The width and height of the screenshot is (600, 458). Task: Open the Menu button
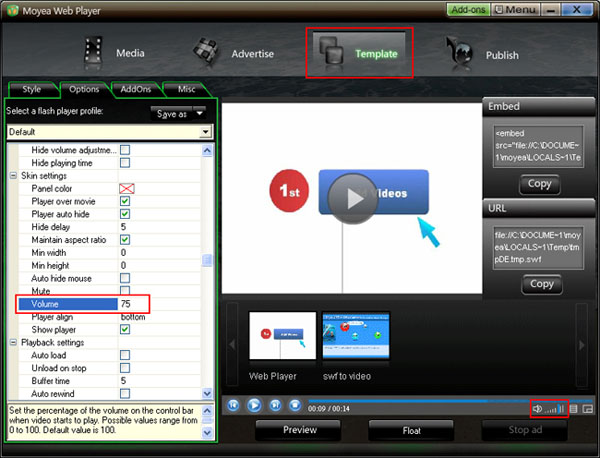tap(515, 10)
